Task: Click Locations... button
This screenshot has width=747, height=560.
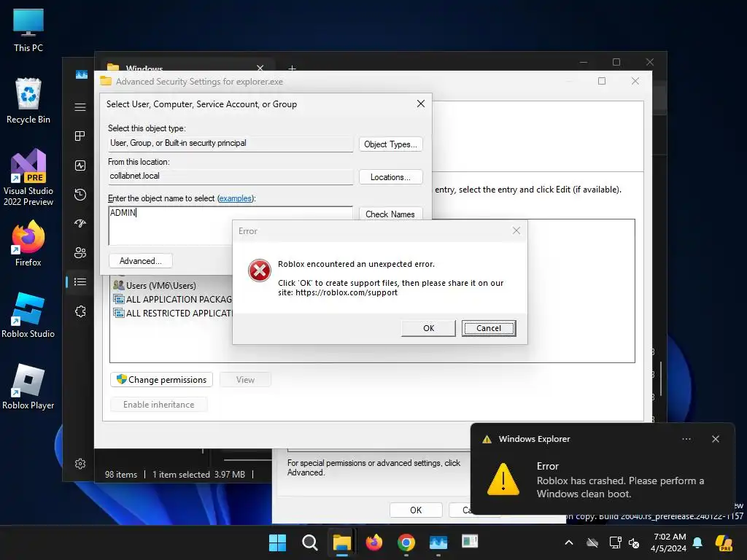Action: click(x=390, y=177)
